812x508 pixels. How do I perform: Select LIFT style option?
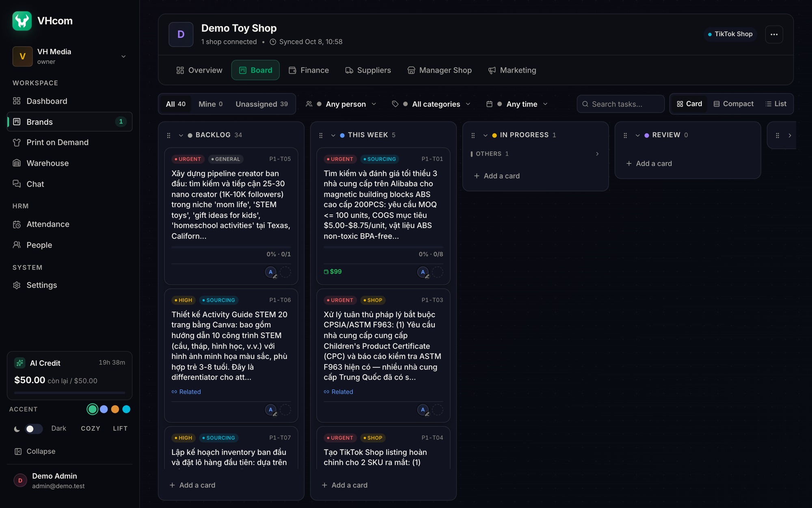coord(120,428)
